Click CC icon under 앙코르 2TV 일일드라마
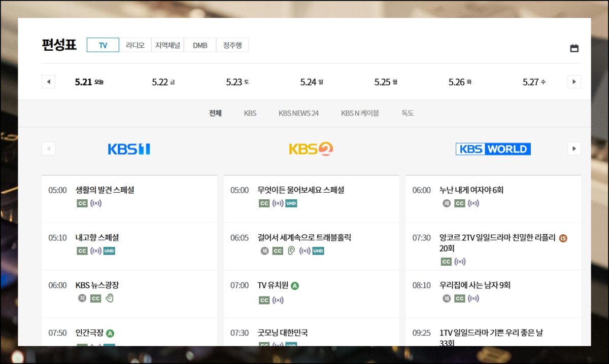The height and width of the screenshot is (364, 609). [x=446, y=262]
